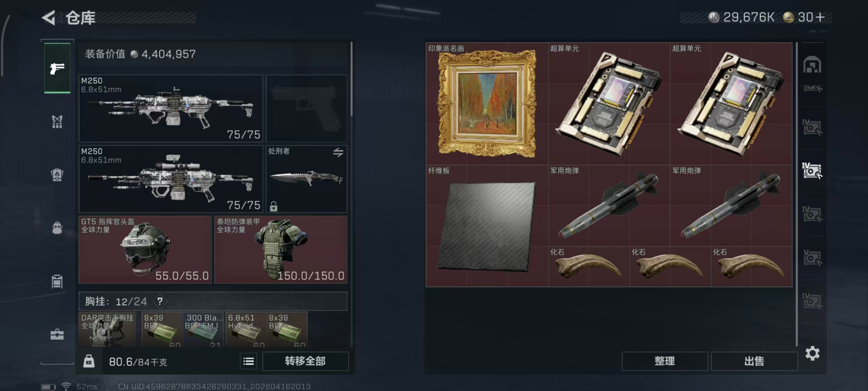The image size is (868, 391).
Task: Select the level V container icon
Action: (812, 258)
